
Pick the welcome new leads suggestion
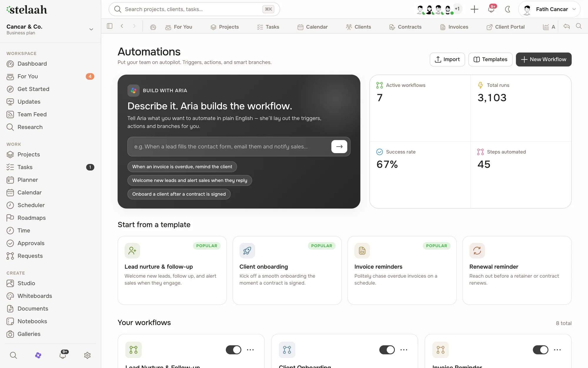[190, 180]
